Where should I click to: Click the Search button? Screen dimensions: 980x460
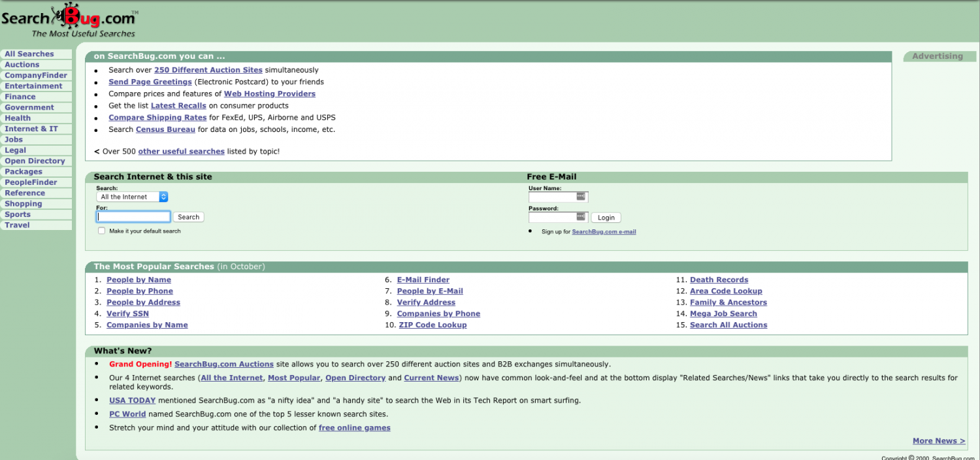189,217
